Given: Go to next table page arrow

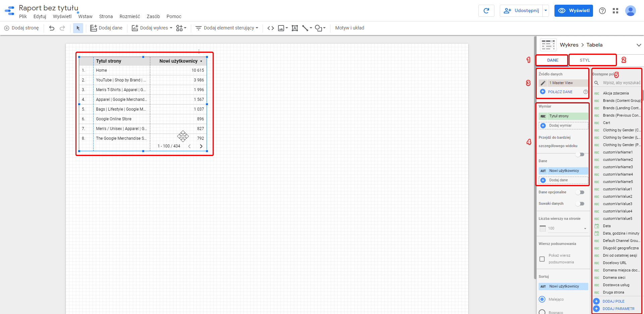Looking at the screenshot, I should (x=201, y=146).
